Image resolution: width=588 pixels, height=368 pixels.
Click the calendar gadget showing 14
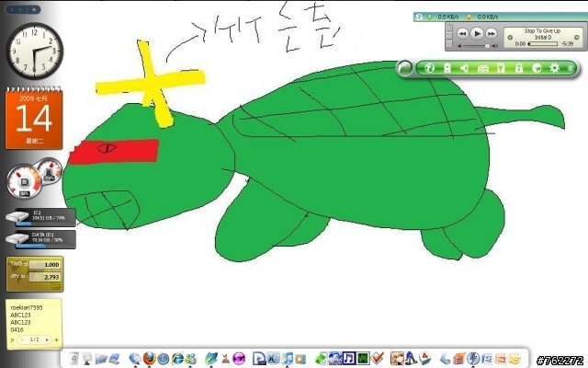click(x=34, y=119)
